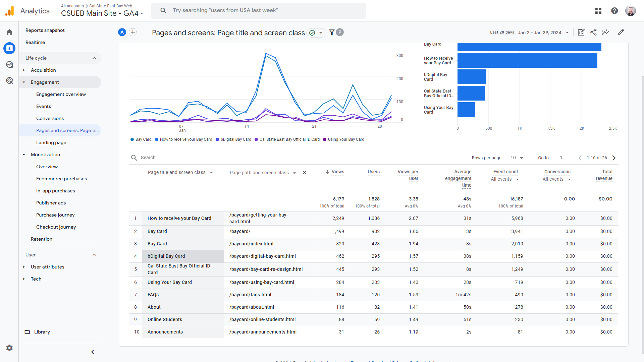Open the Help question mark icon
This screenshot has height=362, width=644.
(x=614, y=11)
